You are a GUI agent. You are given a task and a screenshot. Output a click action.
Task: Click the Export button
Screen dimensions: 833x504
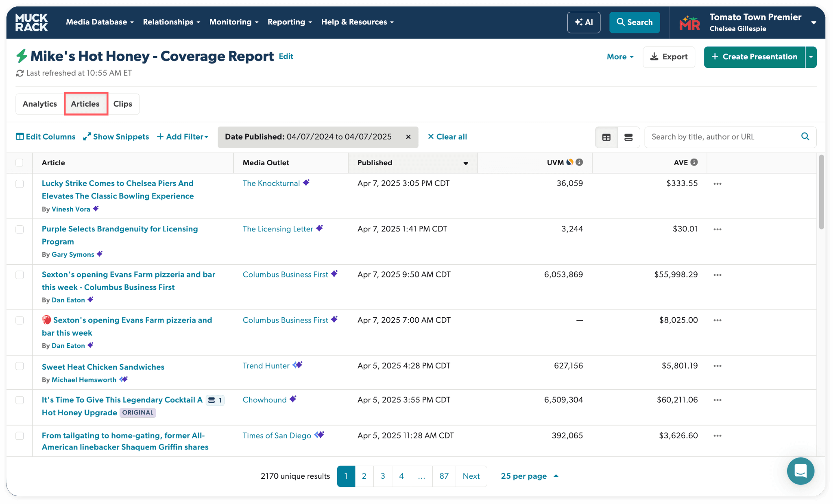pos(669,57)
